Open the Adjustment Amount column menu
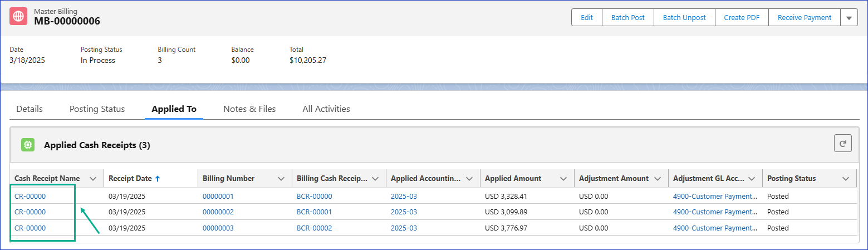The width and height of the screenshot is (868, 250). click(658, 179)
